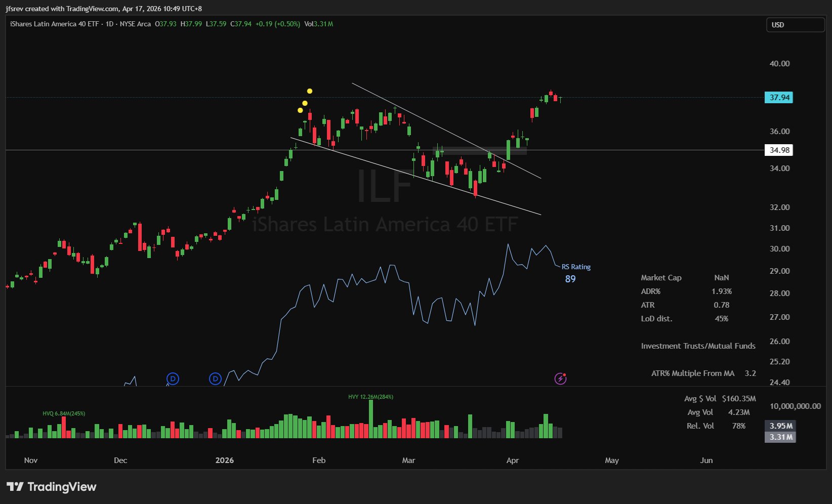Click the $160.35M average dollar volume value
832x504 pixels.
click(739, 399)
